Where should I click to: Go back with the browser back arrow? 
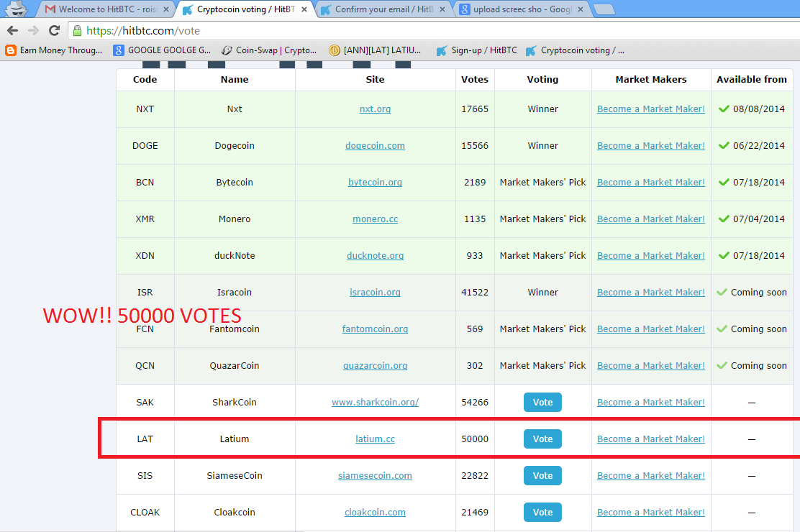[x=13, y=31]
